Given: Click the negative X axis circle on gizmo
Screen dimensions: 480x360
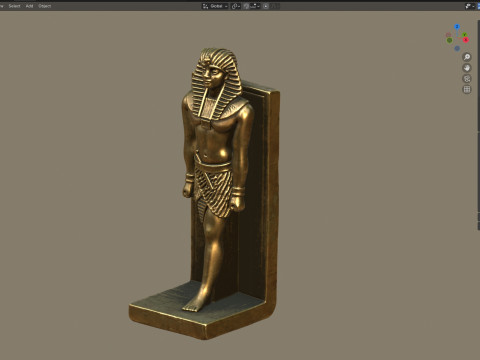Looking at the screenshot, I should [x=449, y=35].
